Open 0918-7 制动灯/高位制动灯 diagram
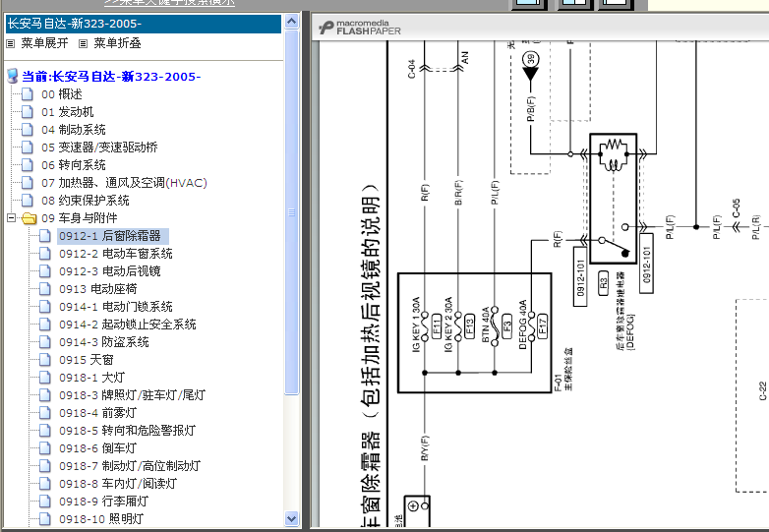Image resolution: width=769 pixels, height=532 pixels. pos(130,466)
